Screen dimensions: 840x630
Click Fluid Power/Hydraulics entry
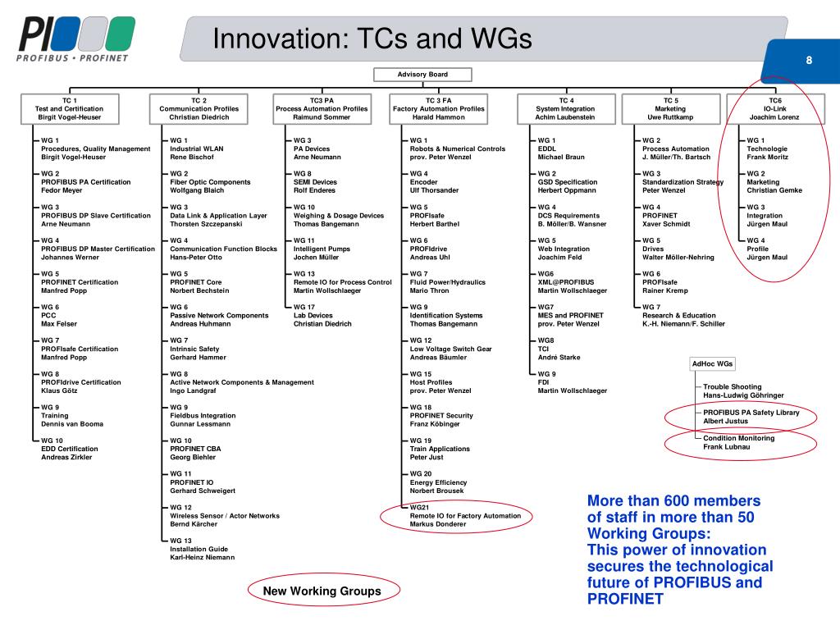coord(448,282)
